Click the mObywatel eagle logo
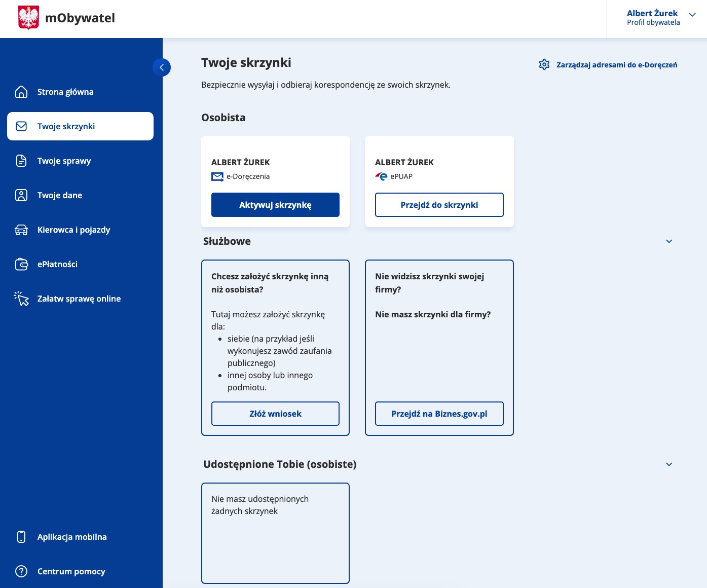Screen dimensions: 707x588 28,18
